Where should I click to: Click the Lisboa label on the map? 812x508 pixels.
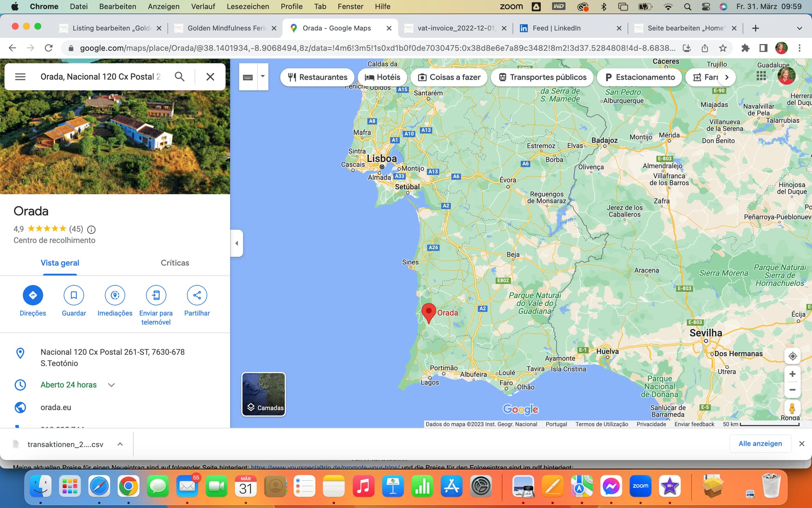pos(382,159)
